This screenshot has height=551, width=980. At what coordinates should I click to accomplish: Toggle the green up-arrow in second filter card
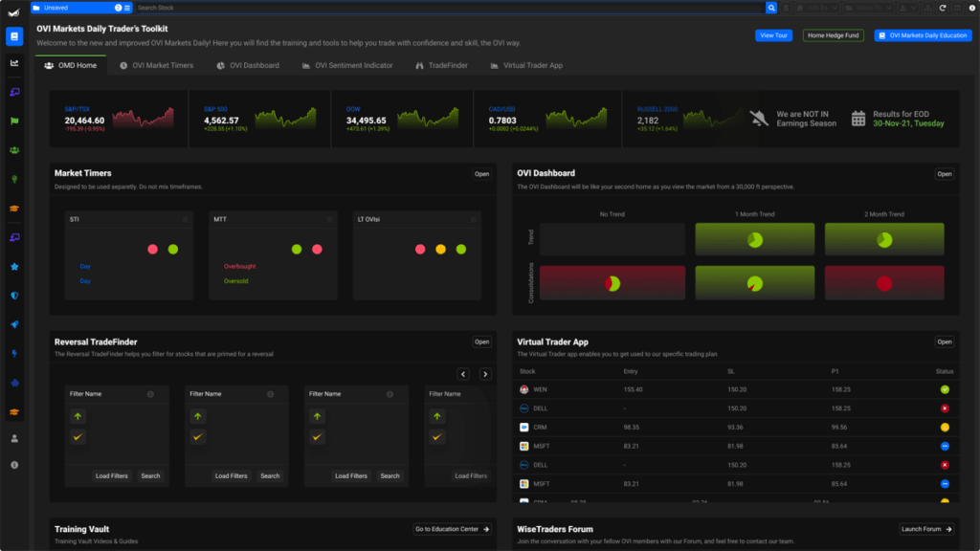pos(197,416)
